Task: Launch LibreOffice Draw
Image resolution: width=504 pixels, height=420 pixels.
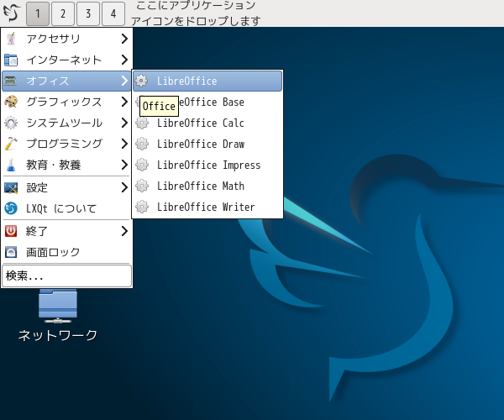Action: pos(207,144)
